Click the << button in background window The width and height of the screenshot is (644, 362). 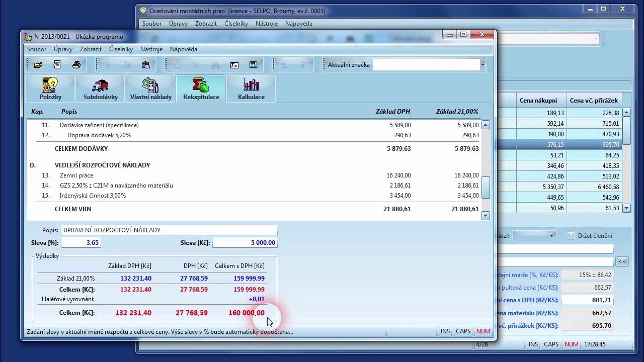622,261
